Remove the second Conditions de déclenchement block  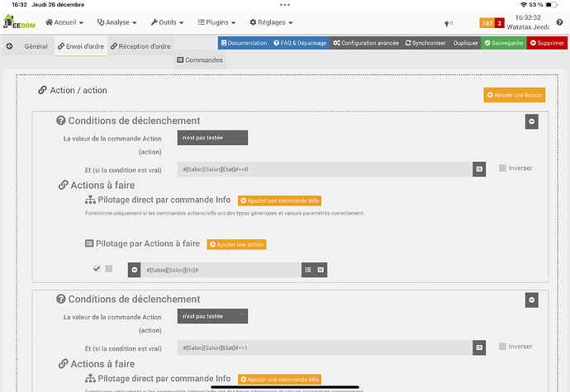pyautogui.click(x=531, y=300)
